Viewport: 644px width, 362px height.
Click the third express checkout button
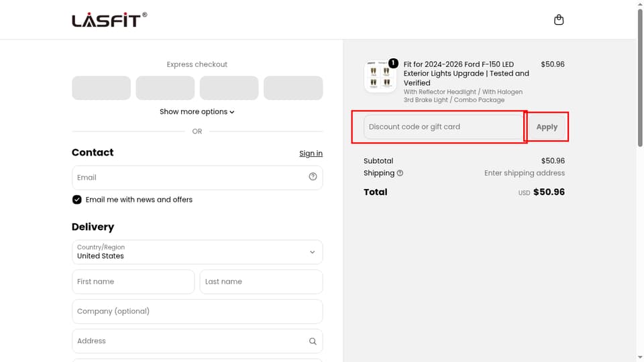229,88
